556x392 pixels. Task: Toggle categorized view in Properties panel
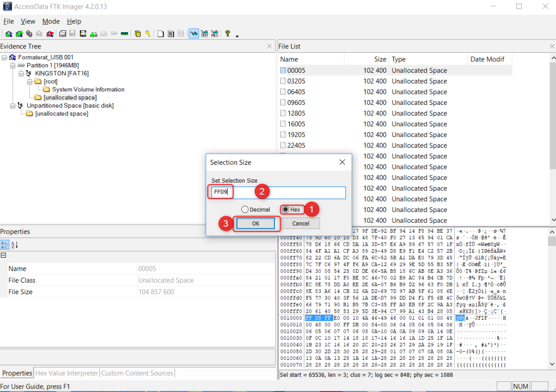5,245
